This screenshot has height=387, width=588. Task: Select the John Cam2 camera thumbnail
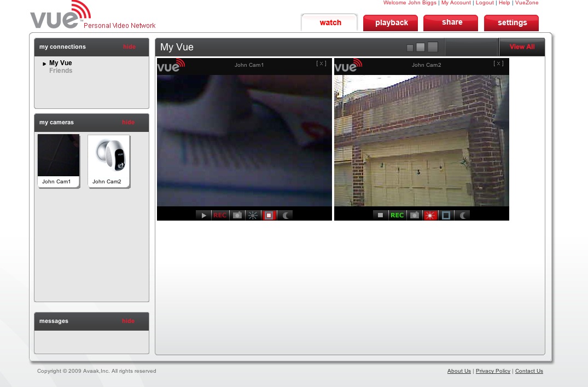109,160
